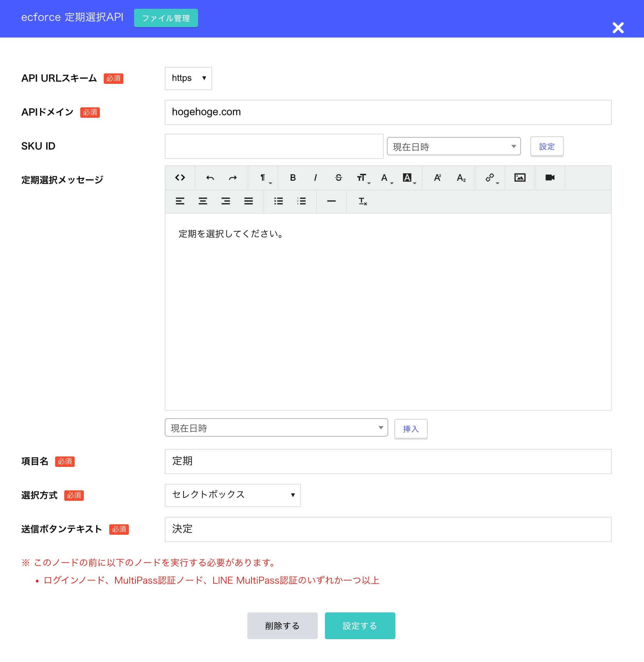
Task: Open the API URL scheme dropdown showing https
Action: [x=188, y=78]
